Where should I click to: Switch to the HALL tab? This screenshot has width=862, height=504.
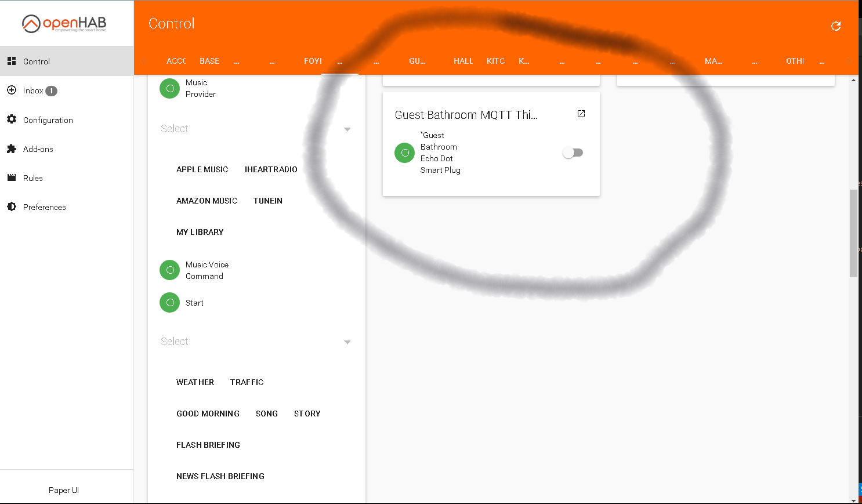(463, 61)
